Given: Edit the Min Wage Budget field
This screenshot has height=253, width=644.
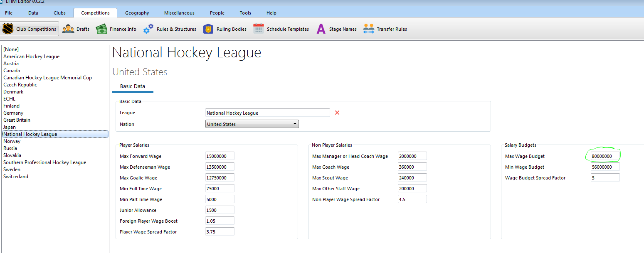Looking at the screenshot, I should point(605,167).
